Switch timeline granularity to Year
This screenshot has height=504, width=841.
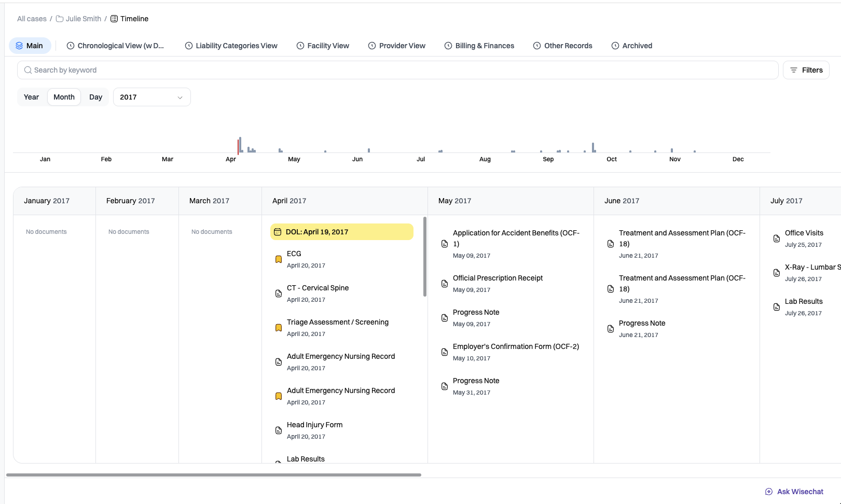[31, 97]
